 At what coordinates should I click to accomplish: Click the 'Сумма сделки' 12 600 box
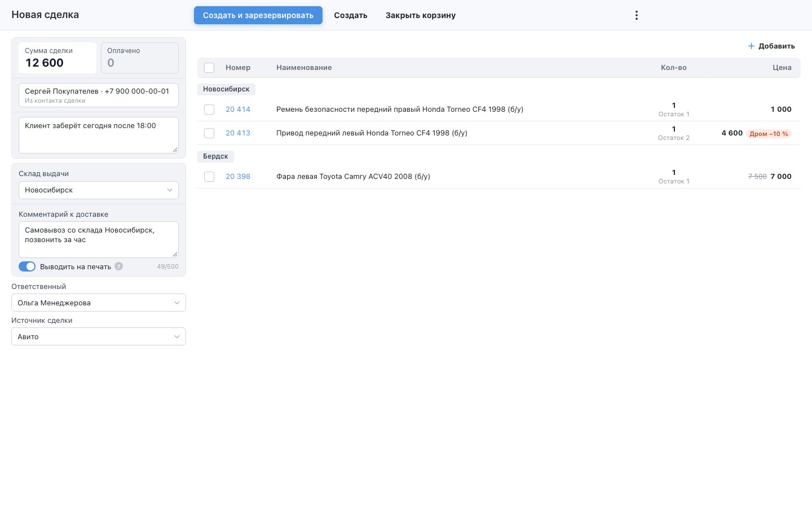(x=58, y=58)
